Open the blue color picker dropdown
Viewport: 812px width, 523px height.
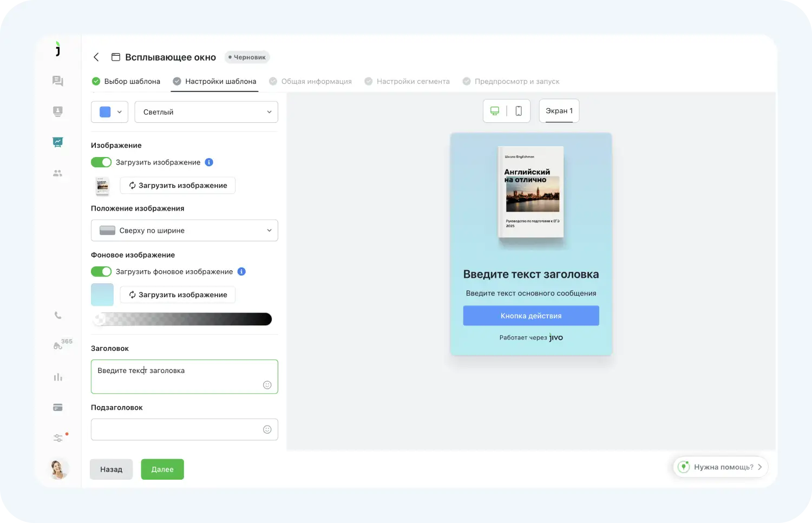[109, 112]
